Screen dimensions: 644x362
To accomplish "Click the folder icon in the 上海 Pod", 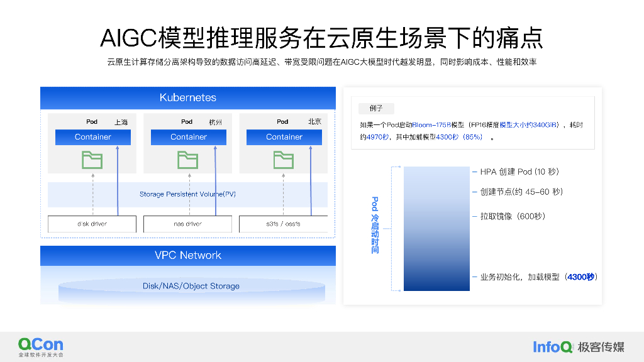I will 92,161.
